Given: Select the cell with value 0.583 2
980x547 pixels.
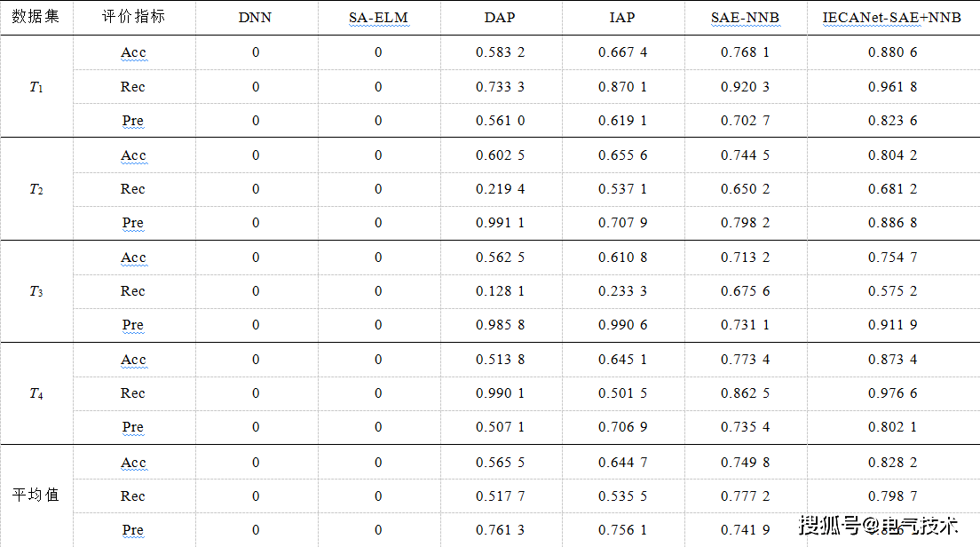Looking at the screenshot, I should [500, 52].
